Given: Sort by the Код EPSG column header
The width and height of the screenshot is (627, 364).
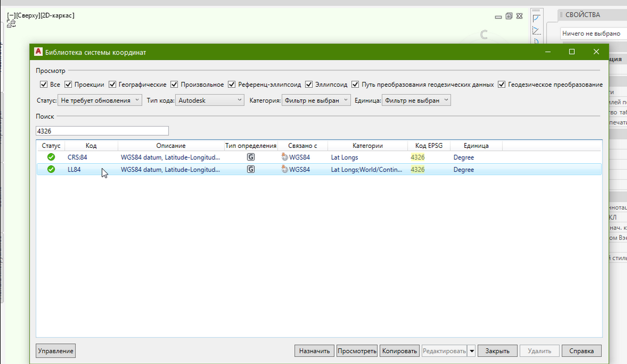Looking at the screenshot, I should (428, 145).
